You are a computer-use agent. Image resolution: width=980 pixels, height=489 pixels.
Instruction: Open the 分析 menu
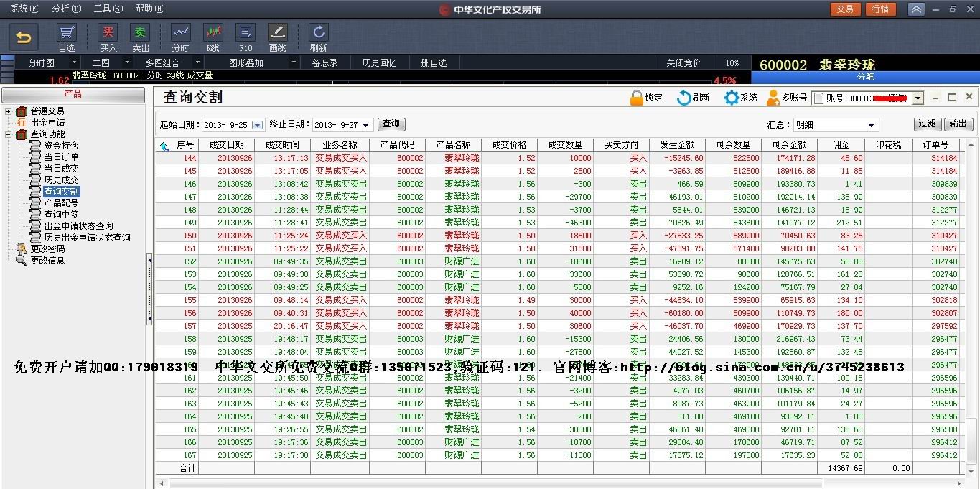click(x=66, y=9)
